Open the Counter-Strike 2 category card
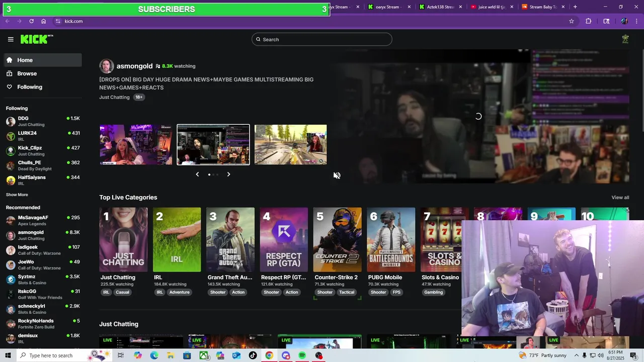This screenshot has height=362, width=644. [x=337, y=240]
